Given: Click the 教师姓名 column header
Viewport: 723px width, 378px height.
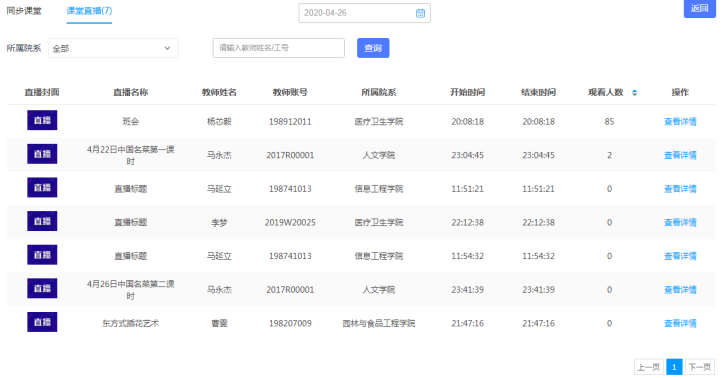Looking at the screenshot, I should [x=219, y=92].
